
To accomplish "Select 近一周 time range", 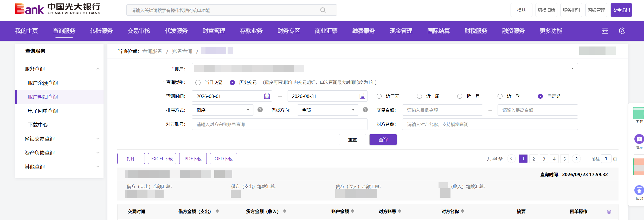I will pyautogui.click(x=419, y=96).
